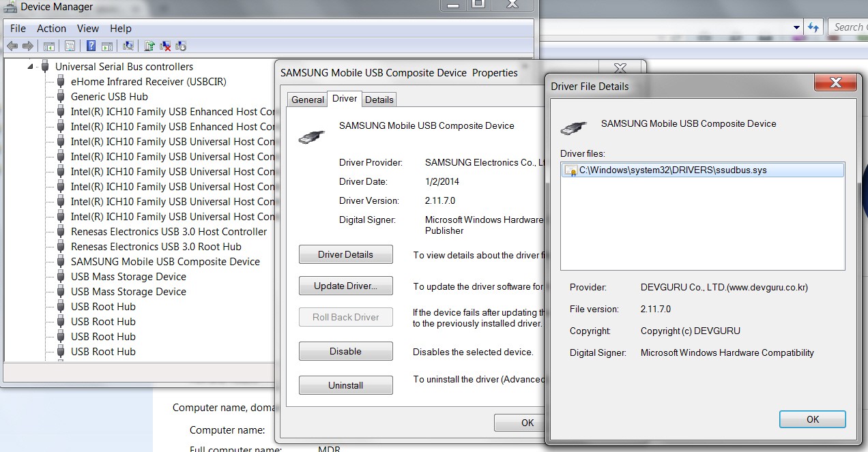Click the Back arrow in Device Manager toolbar
Viewport: 868px width, 452px height.
[x=12, y=46]
